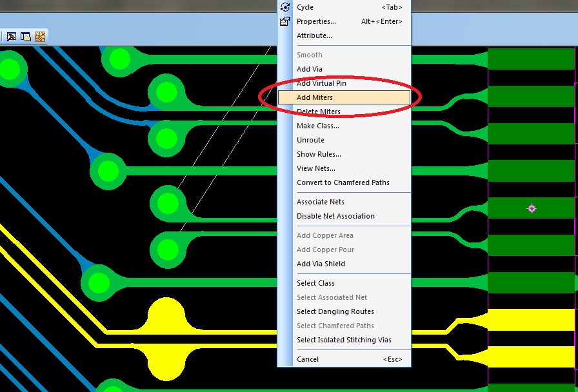Screen dimensions: 578x392
Task: Cancel the context menu
Action: click(x=344, y=359)
